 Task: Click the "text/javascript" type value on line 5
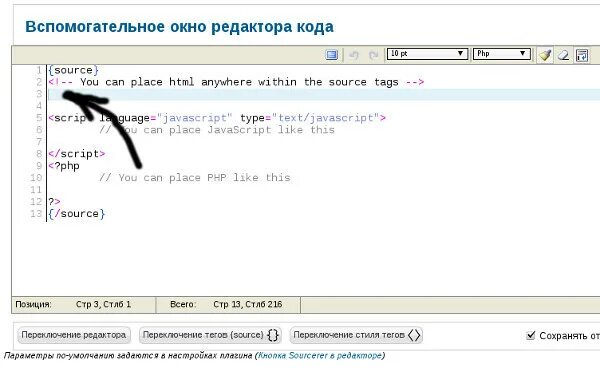325,118
